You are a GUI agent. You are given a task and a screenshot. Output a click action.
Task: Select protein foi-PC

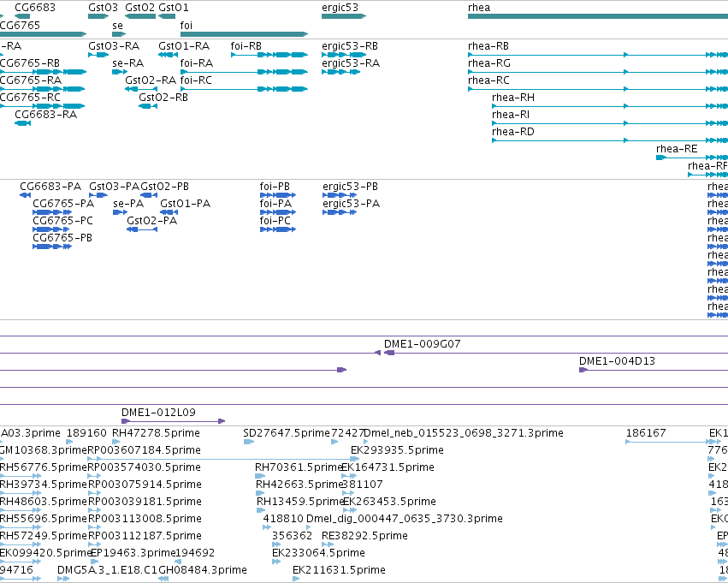tap(278, 229)
